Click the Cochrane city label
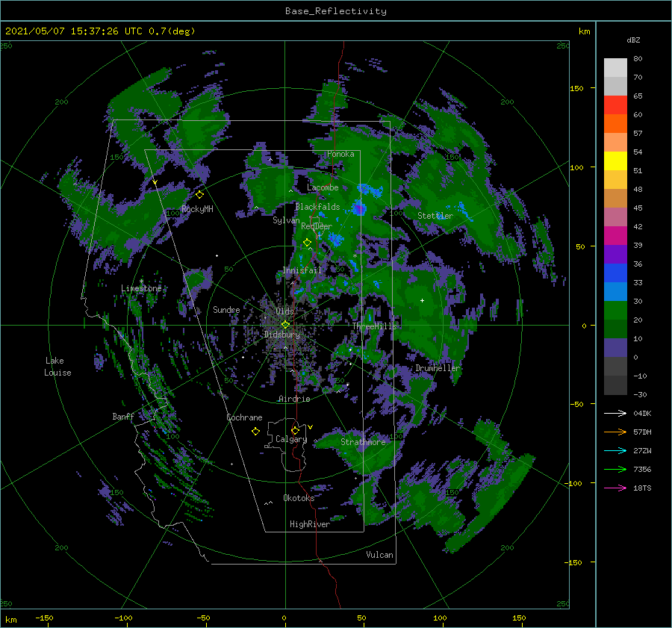This screenshot has width=672, height=628. (x=244, y=417)
